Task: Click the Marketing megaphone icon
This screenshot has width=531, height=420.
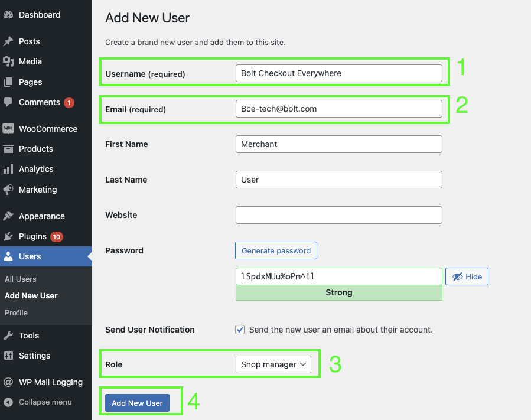Action: [x=8, y=190]
